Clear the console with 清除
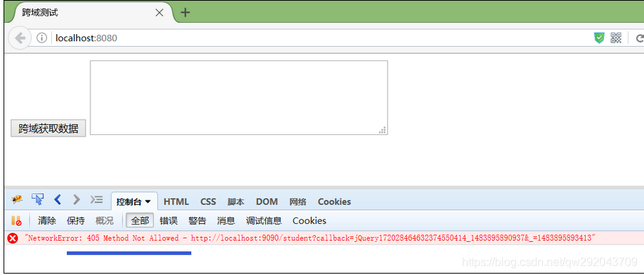This screenshot has width=644, height=275. click(x=47, y=220)
